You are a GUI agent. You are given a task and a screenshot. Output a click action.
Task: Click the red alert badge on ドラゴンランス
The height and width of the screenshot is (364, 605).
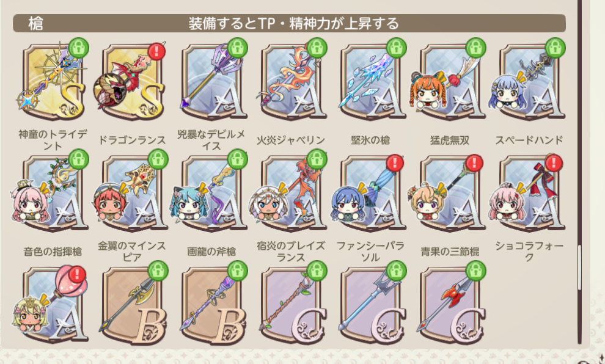coord(156,51)
